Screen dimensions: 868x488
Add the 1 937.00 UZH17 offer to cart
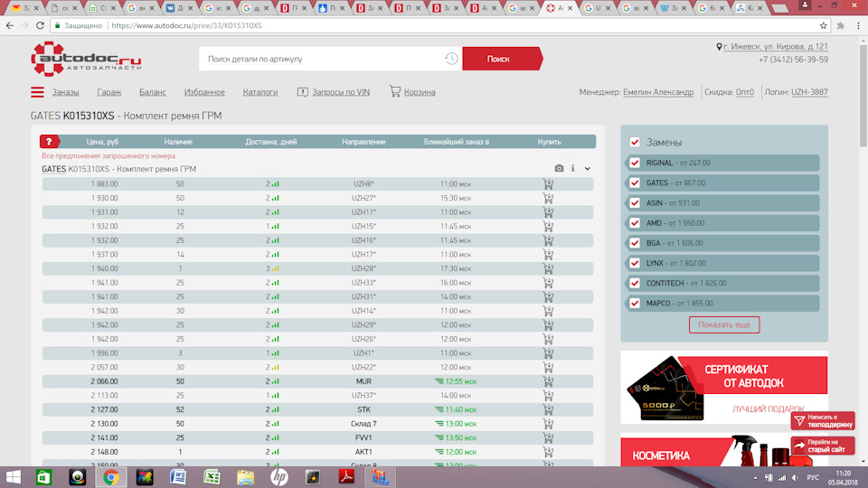[x=548, y=255]
